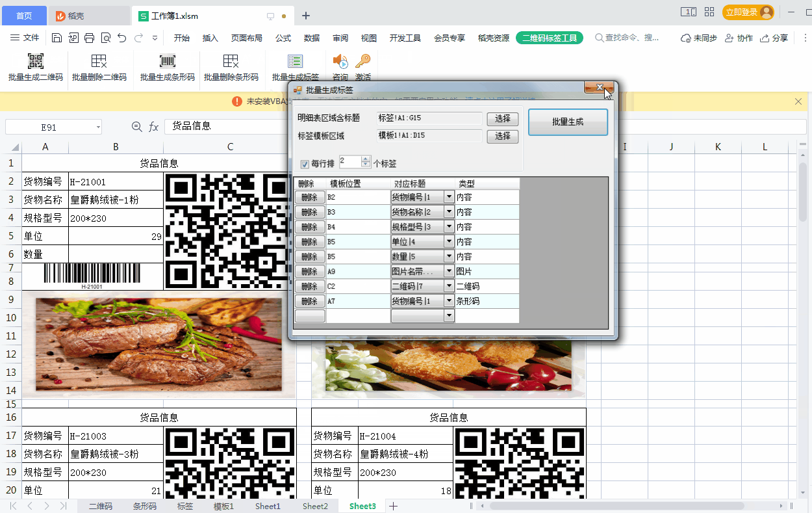Screen dimensions: 812x513
Task: Expand the 货物编号 |1 dropdown in row A7
Action: pyautogui.click(x=448, y=301)
